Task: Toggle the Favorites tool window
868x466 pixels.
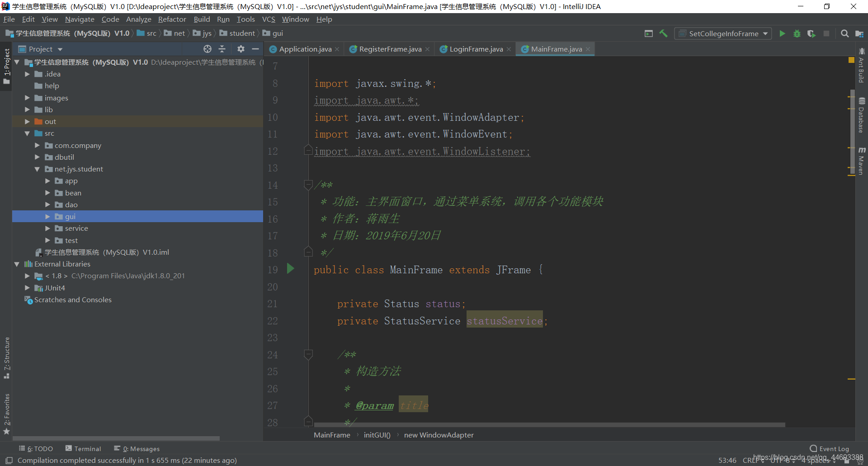Action: click(x=6, y=414)
